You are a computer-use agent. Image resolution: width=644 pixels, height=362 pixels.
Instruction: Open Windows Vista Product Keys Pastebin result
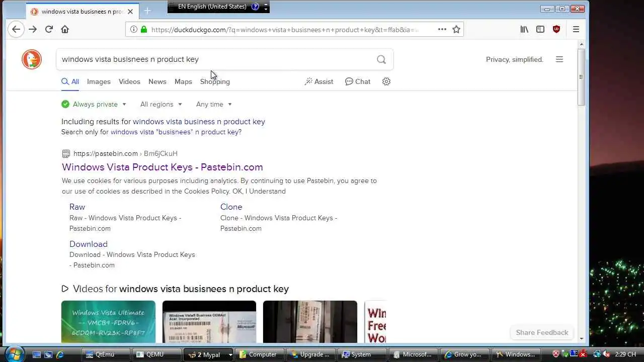[162, 167]
